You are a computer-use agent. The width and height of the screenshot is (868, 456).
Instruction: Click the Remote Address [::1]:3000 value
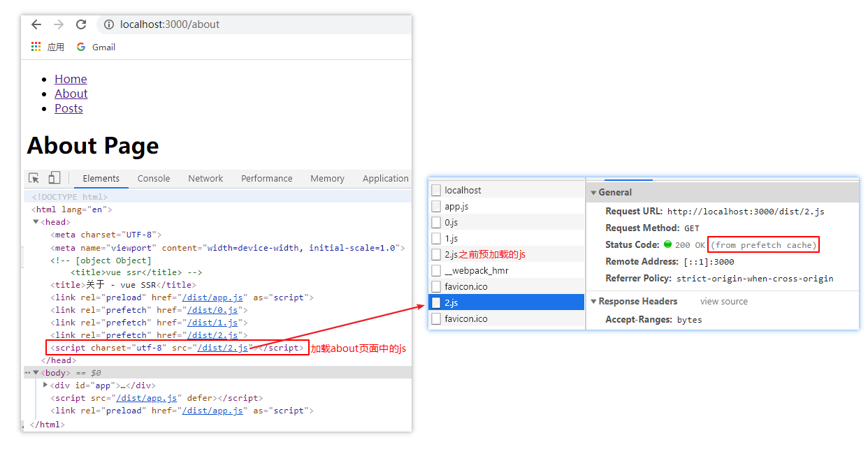[x=709, y=262]
